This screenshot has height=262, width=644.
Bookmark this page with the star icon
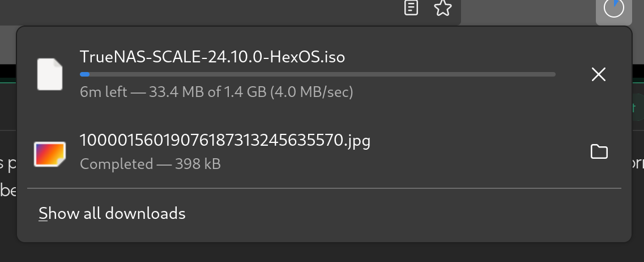click(x=443, y=8)
